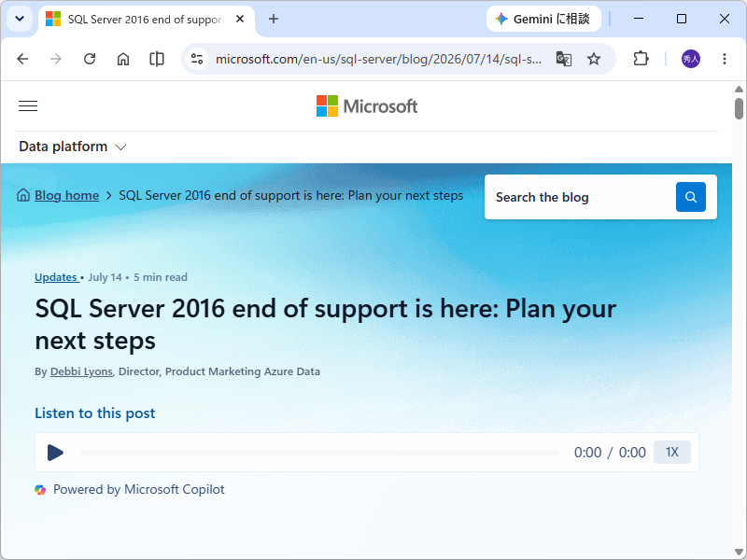Play the audio of this post
Viewport: 747px width, 560px height.
click(55, 453)
